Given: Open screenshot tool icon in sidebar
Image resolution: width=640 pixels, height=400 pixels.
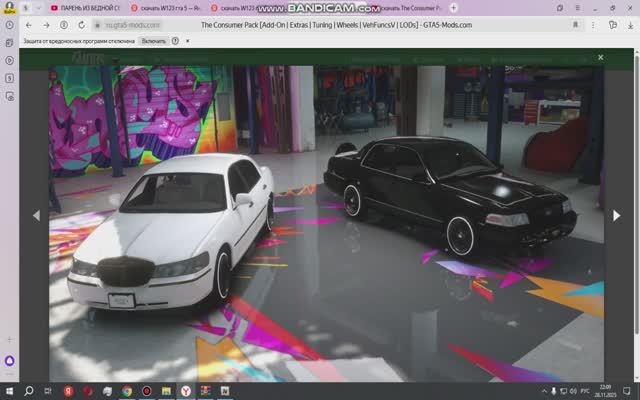Looking at the screenshot, I should point(9,96).
